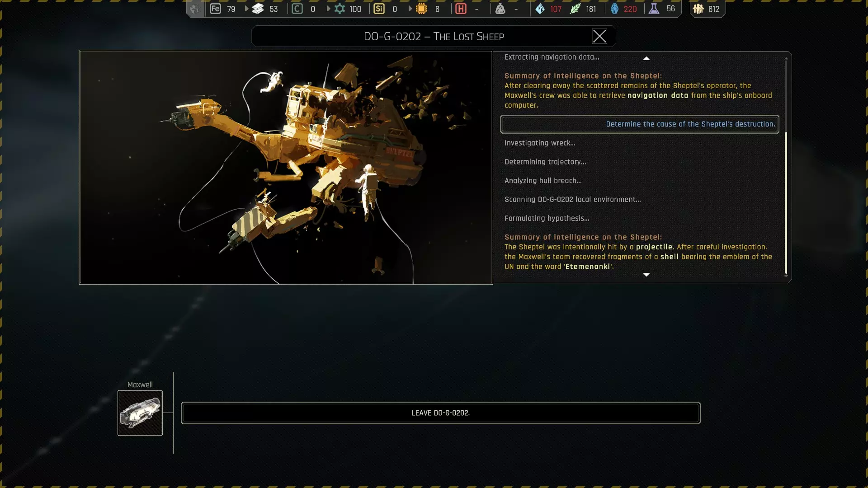Click the hydrogen (H) resource icon
Image resolution: width=868 pixels, height=488 pixels.
click(461, 9)
